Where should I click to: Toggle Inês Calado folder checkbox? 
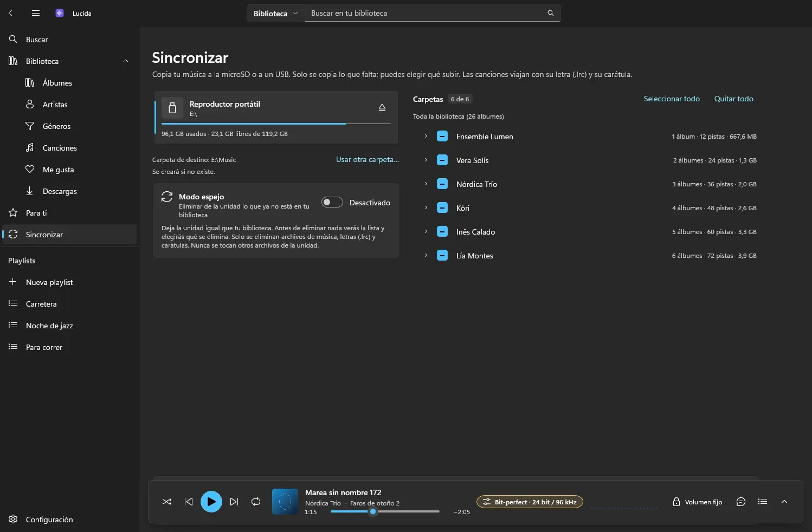[442, 232]
